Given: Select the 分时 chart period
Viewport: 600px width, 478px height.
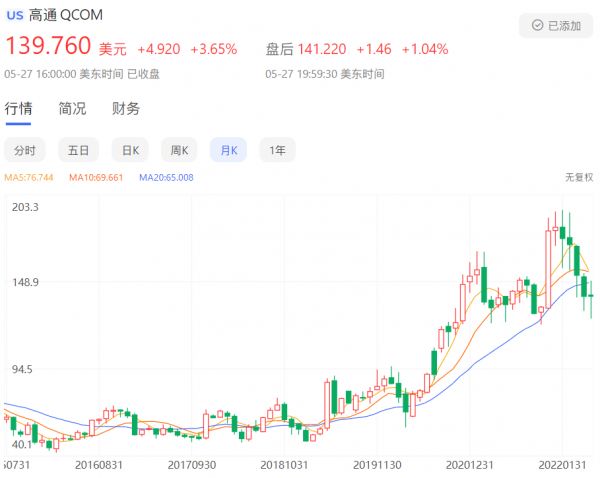Looking at the screenshot, I should 24,151.
